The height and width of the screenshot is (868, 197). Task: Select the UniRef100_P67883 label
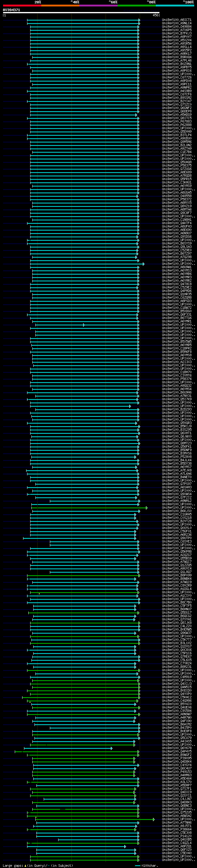coord(177,121)
